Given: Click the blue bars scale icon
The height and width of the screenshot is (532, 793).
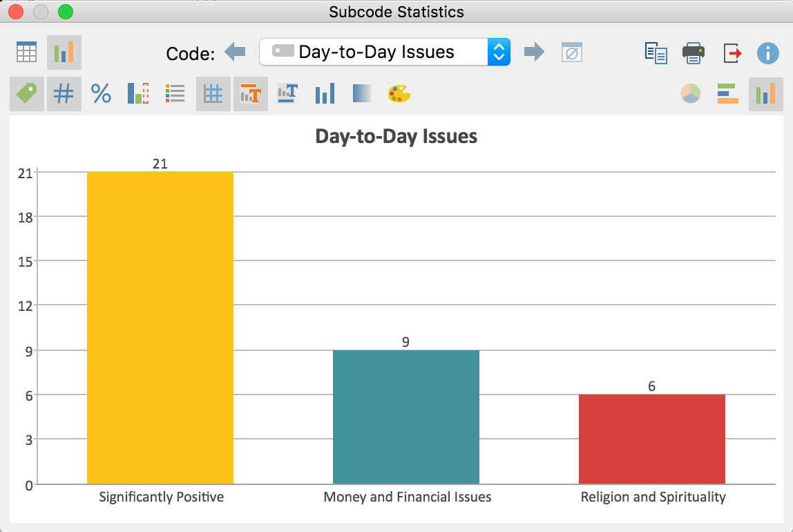Looking at the screenshot, I should pos(325,94).
